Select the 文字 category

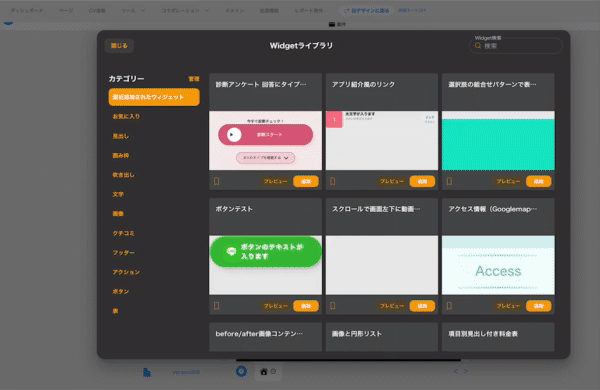(x=118, y=194)
